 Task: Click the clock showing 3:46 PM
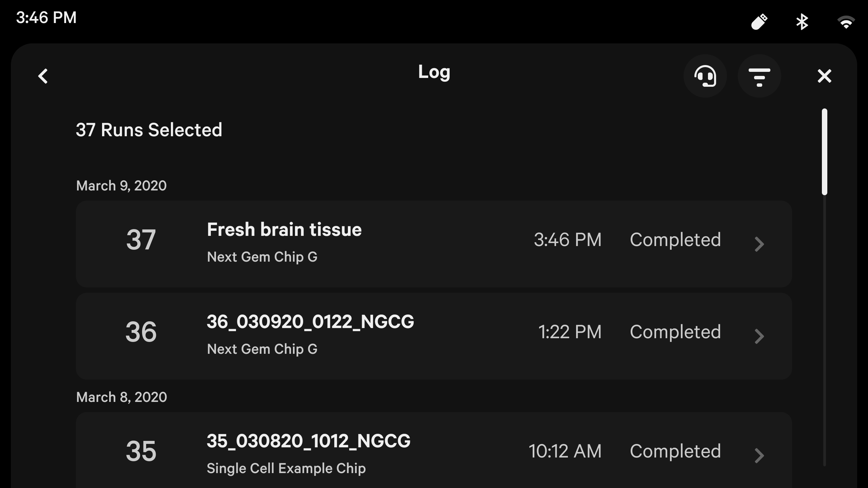(x=46, y=18)
